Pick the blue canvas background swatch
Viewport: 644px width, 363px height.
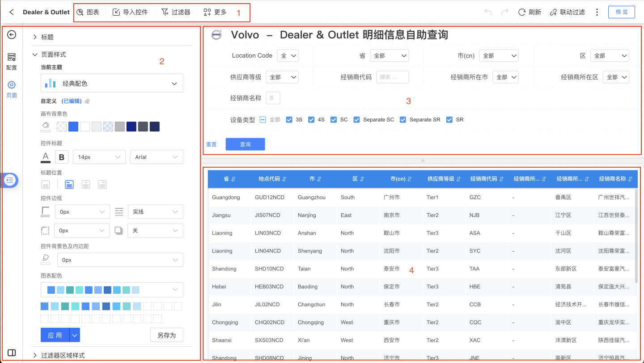pyautogui.click(x=73, y=127)
